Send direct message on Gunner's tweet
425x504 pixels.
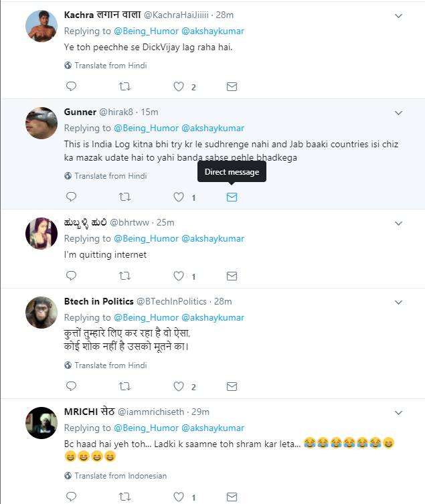[x=232, y=197]
